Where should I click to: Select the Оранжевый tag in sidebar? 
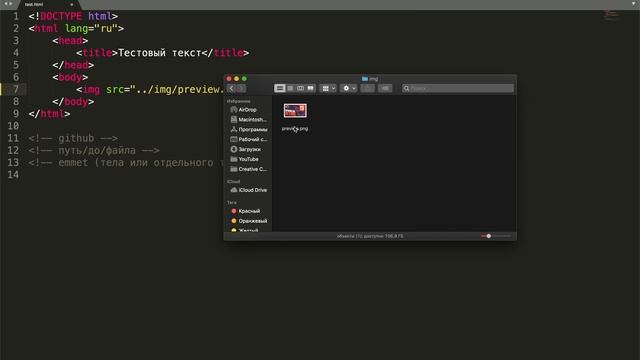click(x=249, y=221)
